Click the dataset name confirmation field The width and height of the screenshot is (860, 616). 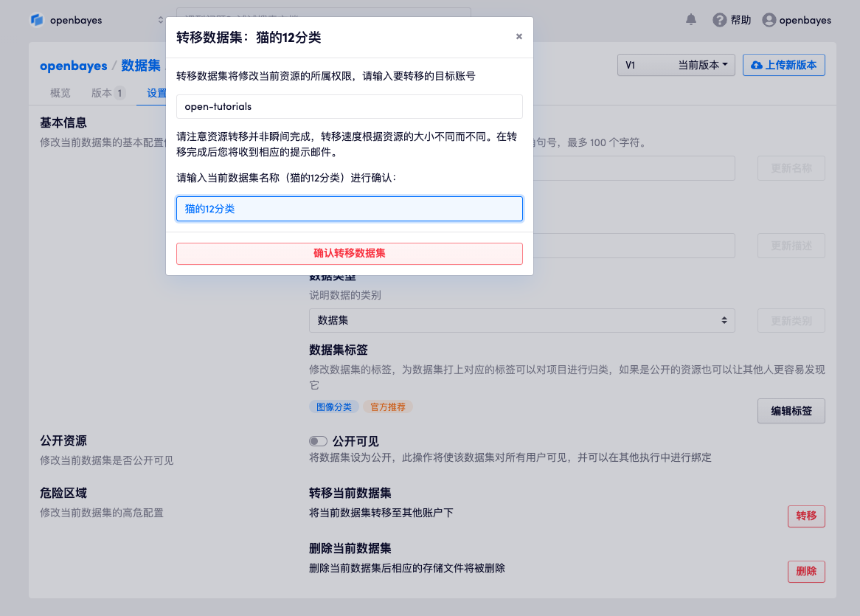(x=349, y=209)
